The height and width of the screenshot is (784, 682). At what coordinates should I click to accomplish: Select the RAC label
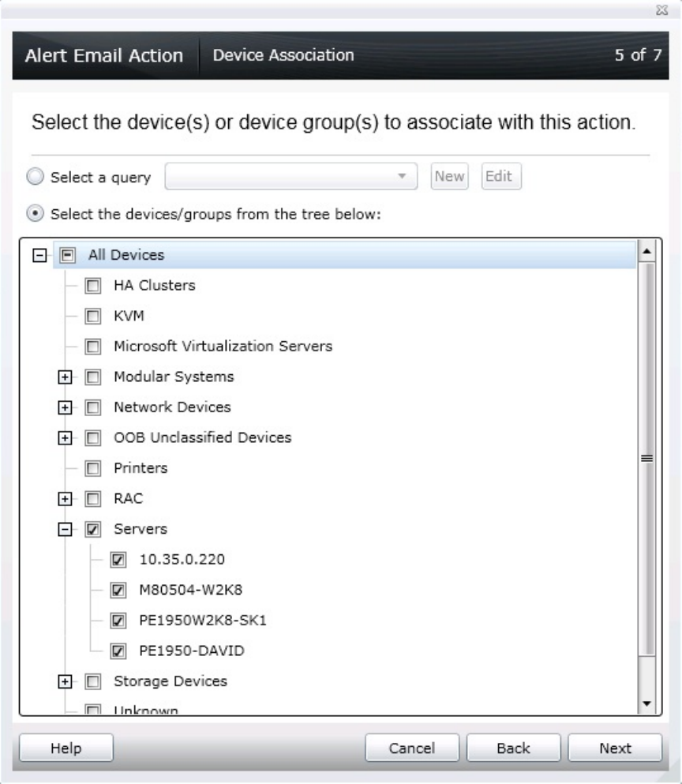click(x=128, y=498)
